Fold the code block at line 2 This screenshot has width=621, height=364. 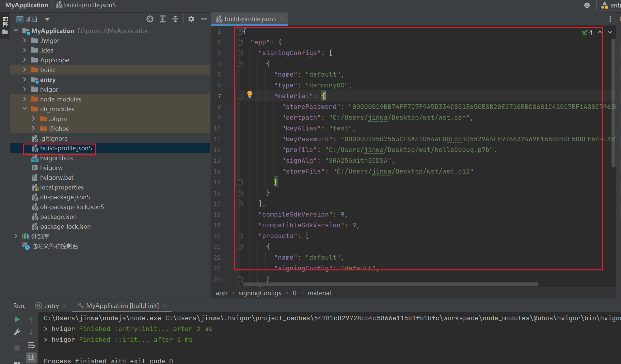pyautogui.click(x=240, y=42)
